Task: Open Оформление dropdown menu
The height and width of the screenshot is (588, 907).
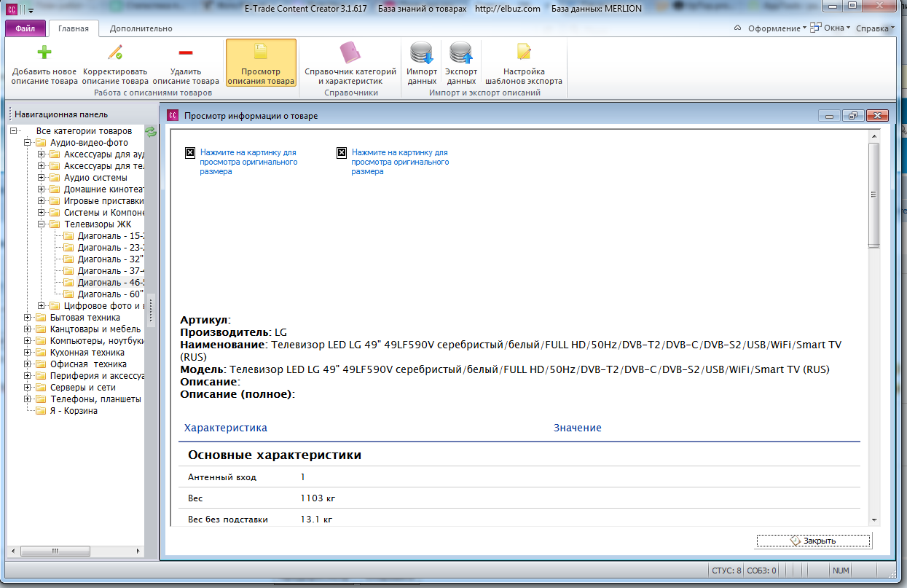Action: [x=777, y=28]
